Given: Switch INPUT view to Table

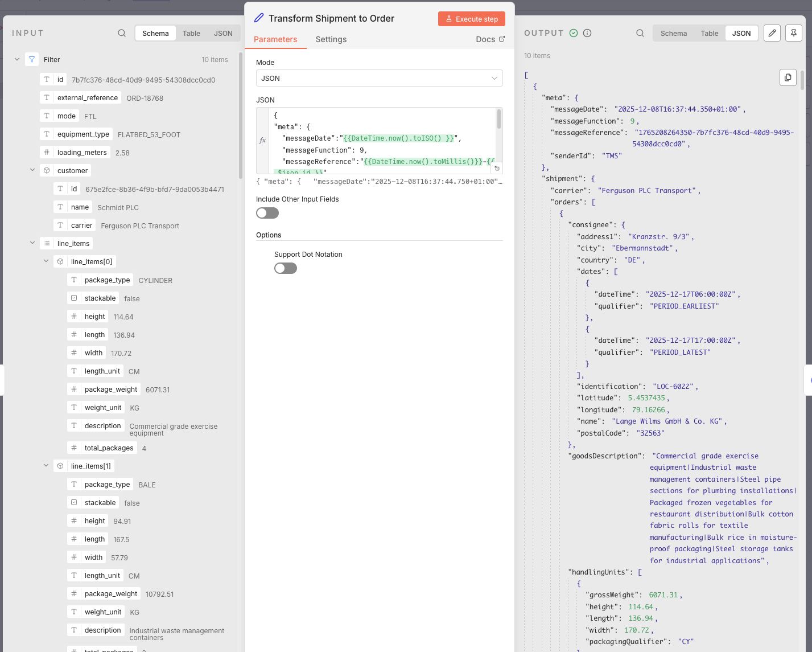Looking at the screenshot, I should click(191, 33).
